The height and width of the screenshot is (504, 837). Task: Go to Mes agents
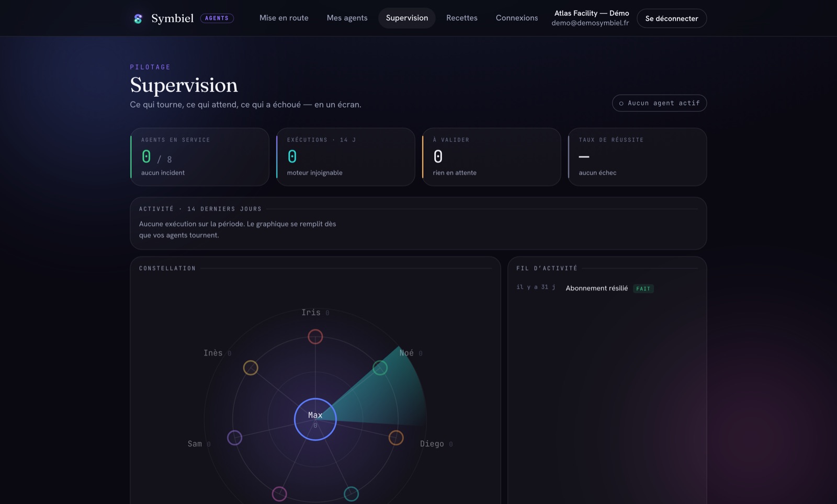click(x=347, y=18)
